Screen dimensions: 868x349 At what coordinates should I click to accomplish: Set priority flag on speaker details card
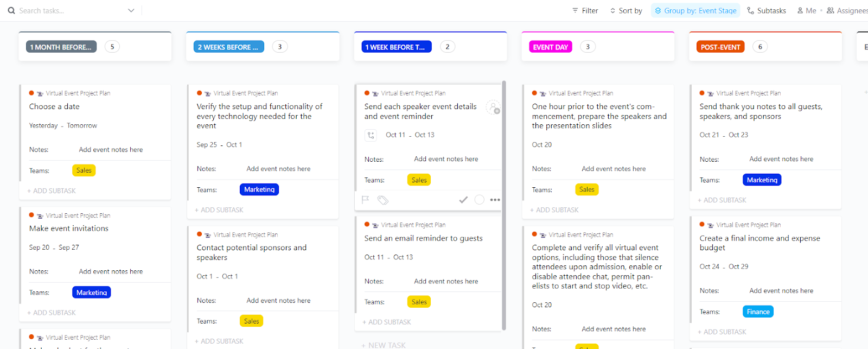click(x=366, y=200)
